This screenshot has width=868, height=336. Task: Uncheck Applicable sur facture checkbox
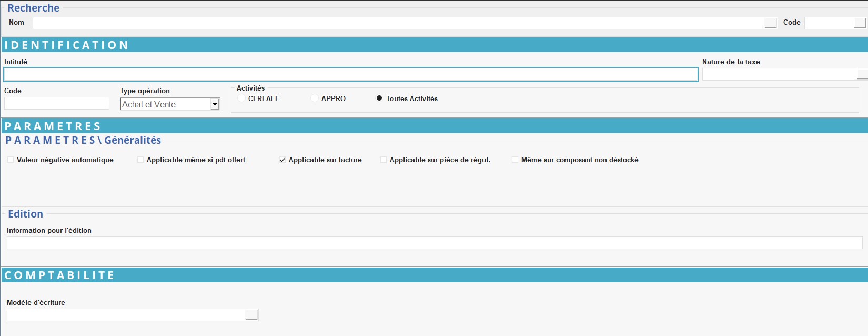point(282,160)
